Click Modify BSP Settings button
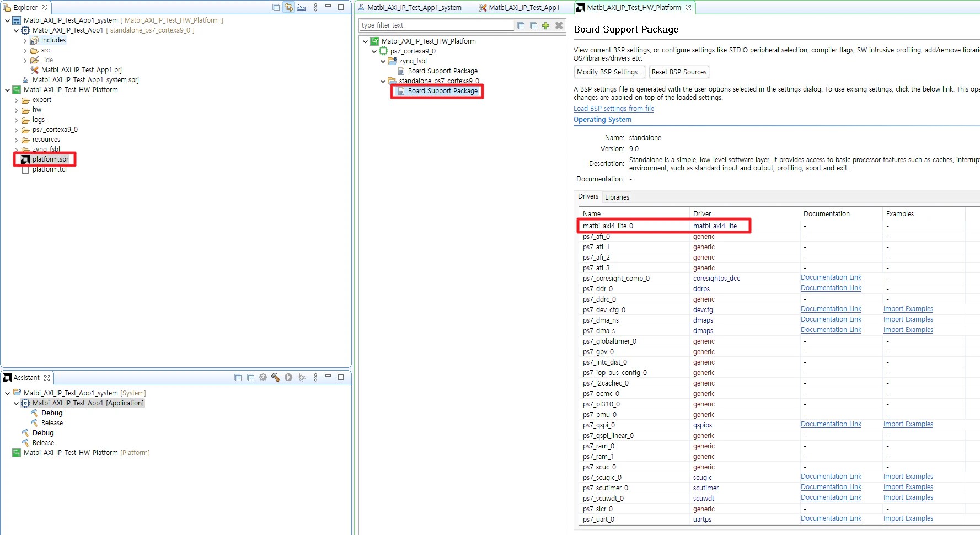 pyautogui.click(x=609, y=72)
